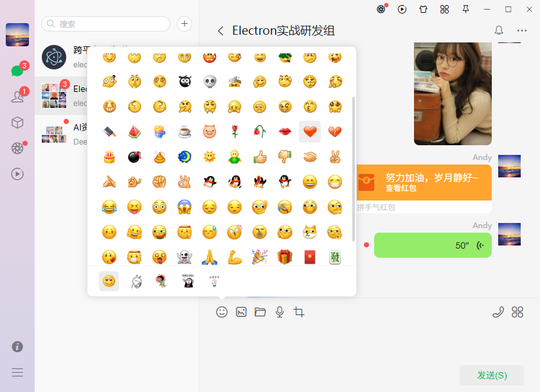Open themes via the t-shirt icon
Viewport: 540px width, 392px height.
423,10
